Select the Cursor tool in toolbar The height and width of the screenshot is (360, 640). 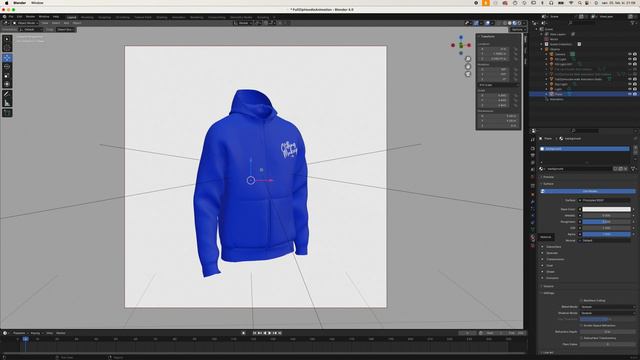point(7,48)
